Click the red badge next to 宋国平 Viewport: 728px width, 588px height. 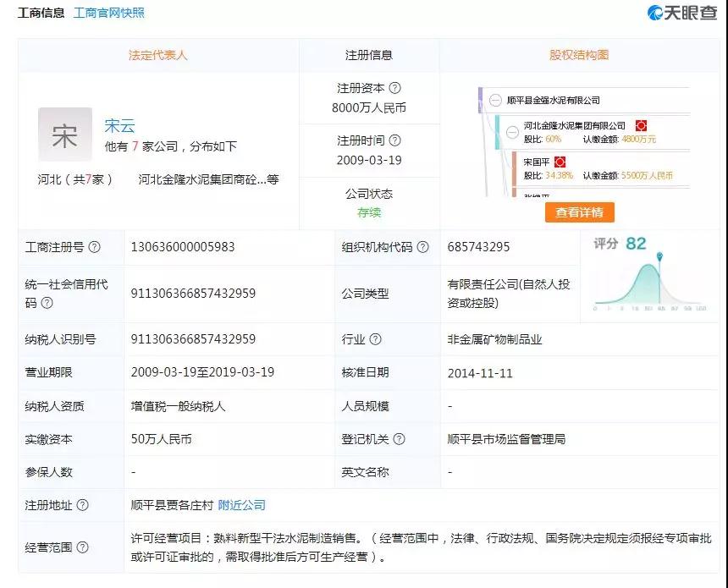click(x=560, y=162)
